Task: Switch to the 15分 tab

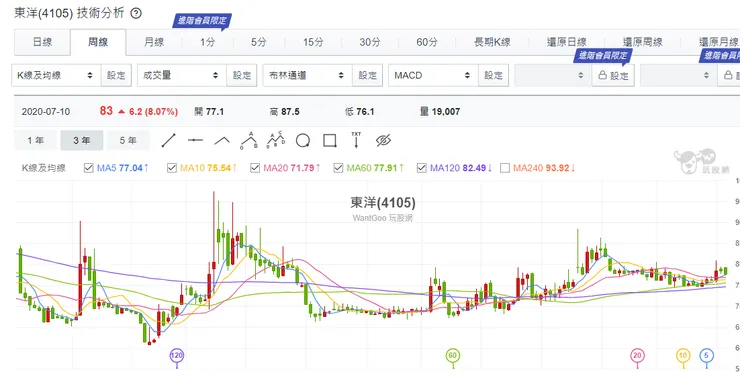Action: 313,42
